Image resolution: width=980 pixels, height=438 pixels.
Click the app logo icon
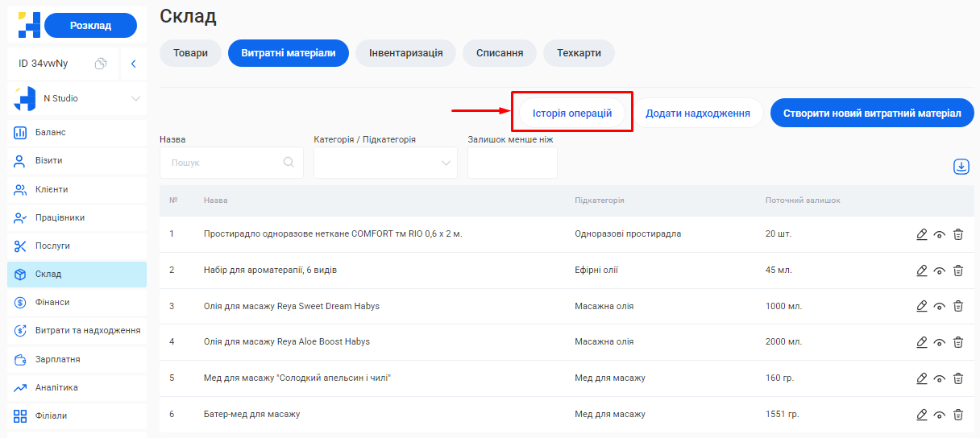click(29, 25)
